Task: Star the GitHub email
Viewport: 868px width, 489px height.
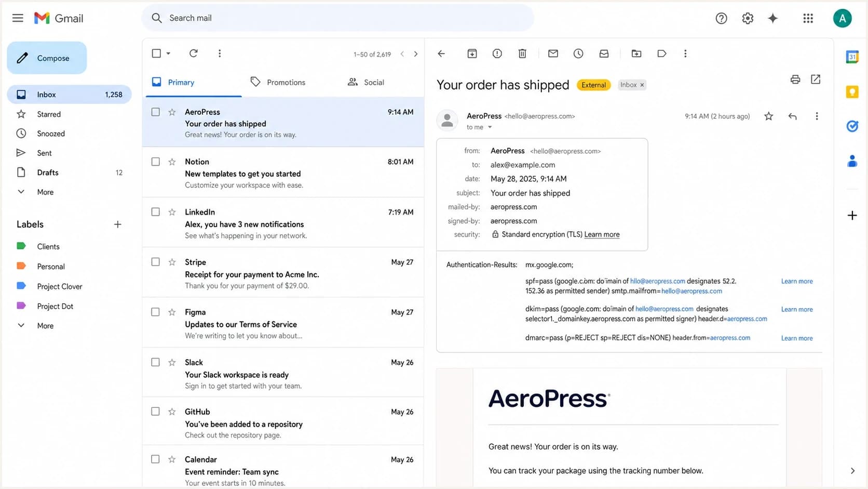Action: click(172, 412)
